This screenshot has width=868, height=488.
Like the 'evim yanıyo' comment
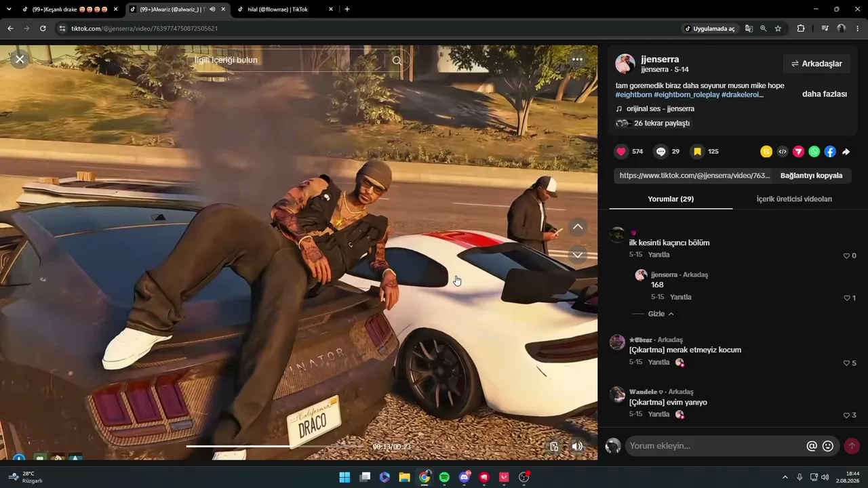tap(846, 415)
